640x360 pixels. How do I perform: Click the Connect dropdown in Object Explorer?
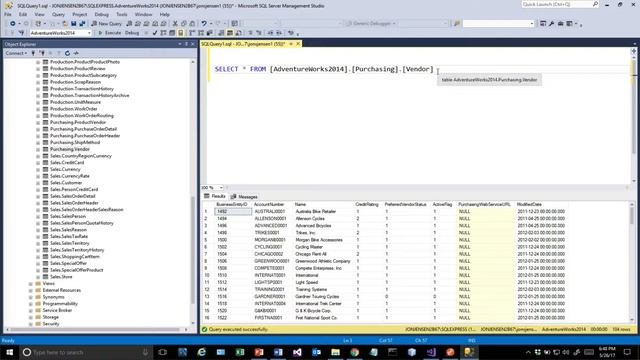pos(16,53)
